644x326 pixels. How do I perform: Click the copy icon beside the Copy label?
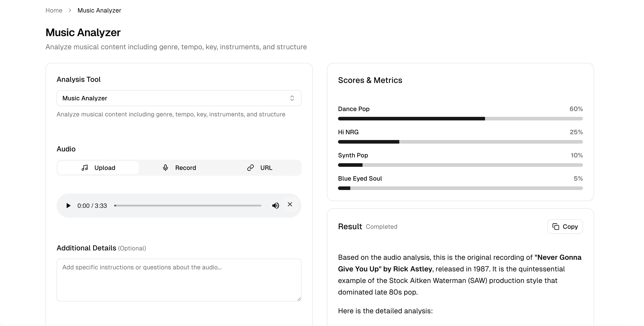(556, 226)
